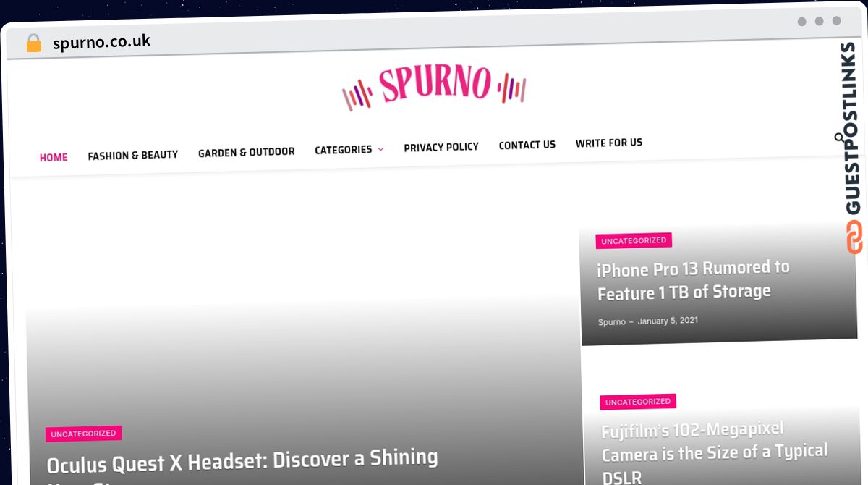
Task: Select Garden & Outdoor in the navigation
Action: click(x=247, y=152)
